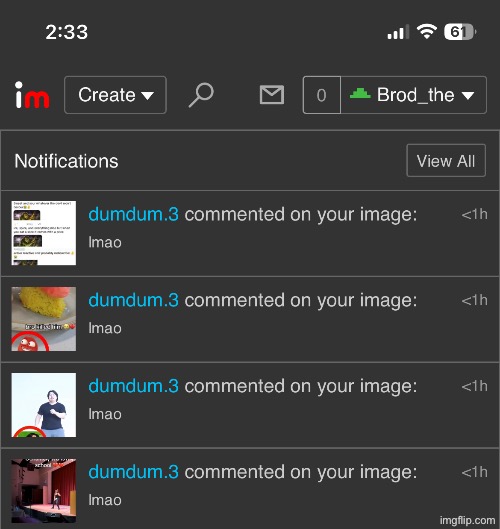This screenshot has width=500, height=529.
Task: Click the Notifications heading
Action: [66, 161]
